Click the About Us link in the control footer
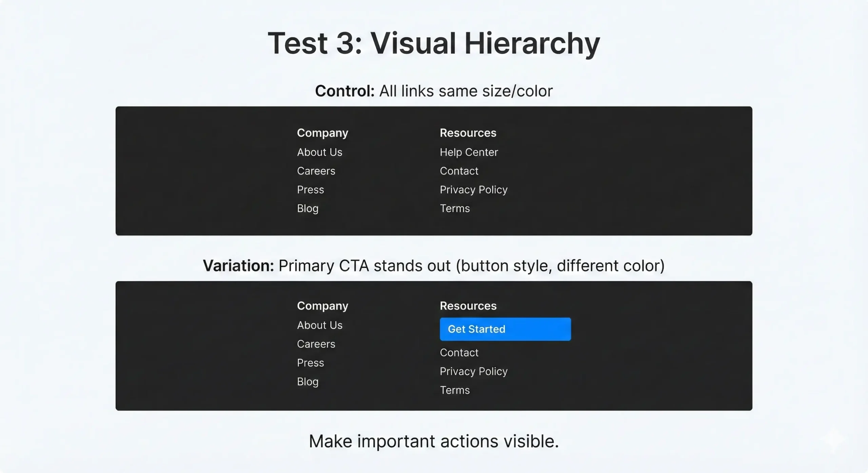The height and width of the screenshot is (473, 868). pos(319,152)
